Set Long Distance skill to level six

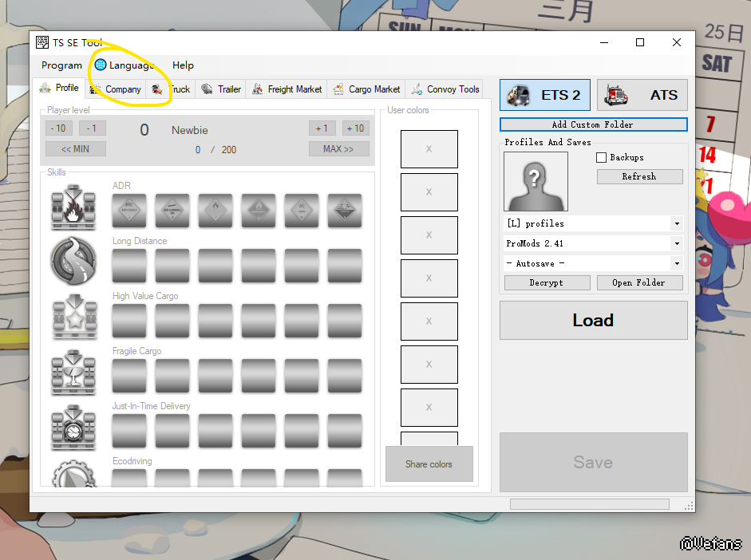(345, 266)
